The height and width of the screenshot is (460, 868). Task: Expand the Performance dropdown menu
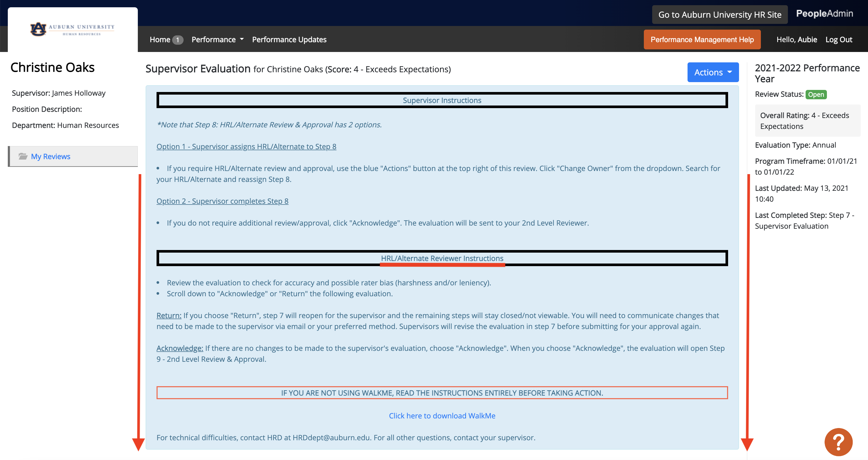point(217,40)
